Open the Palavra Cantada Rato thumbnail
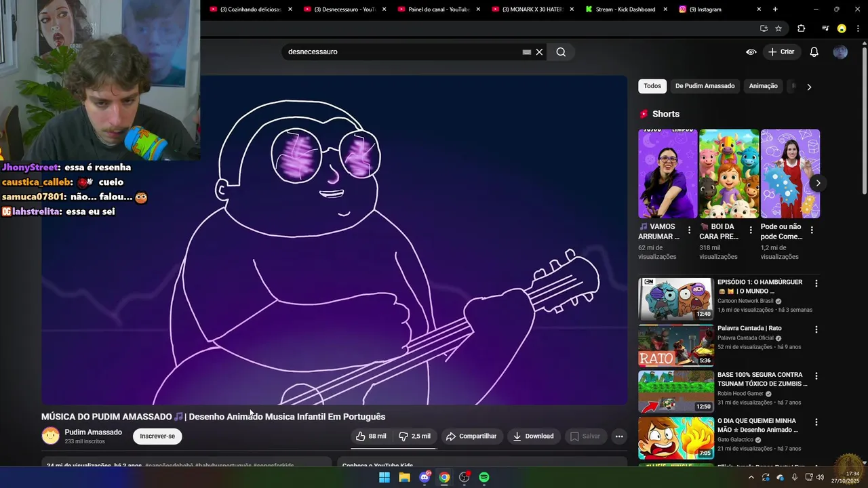The height and width of the screenshot is (488, 868). click(676, 346)
